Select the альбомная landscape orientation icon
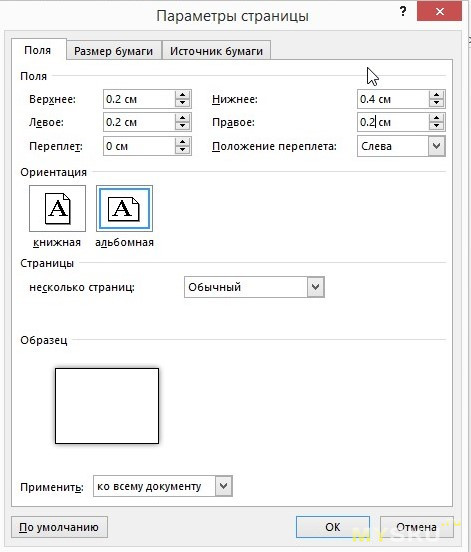The image size is (471, 552). (124, 208)
